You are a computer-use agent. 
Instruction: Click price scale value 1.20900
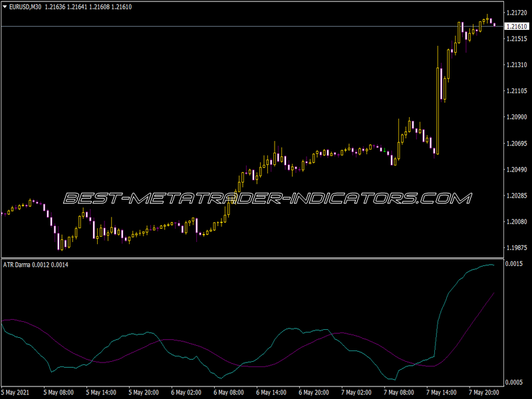click(517, 117)
